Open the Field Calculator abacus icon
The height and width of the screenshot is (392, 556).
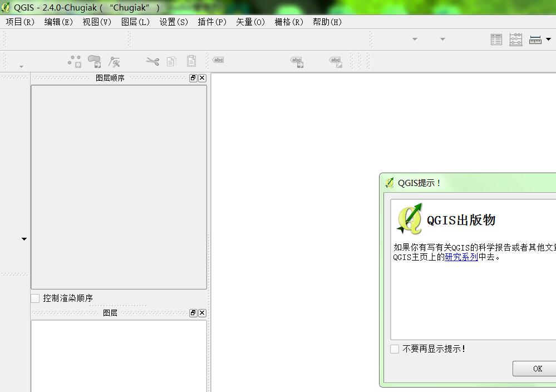pyautogui.click(x=516, y=40)
